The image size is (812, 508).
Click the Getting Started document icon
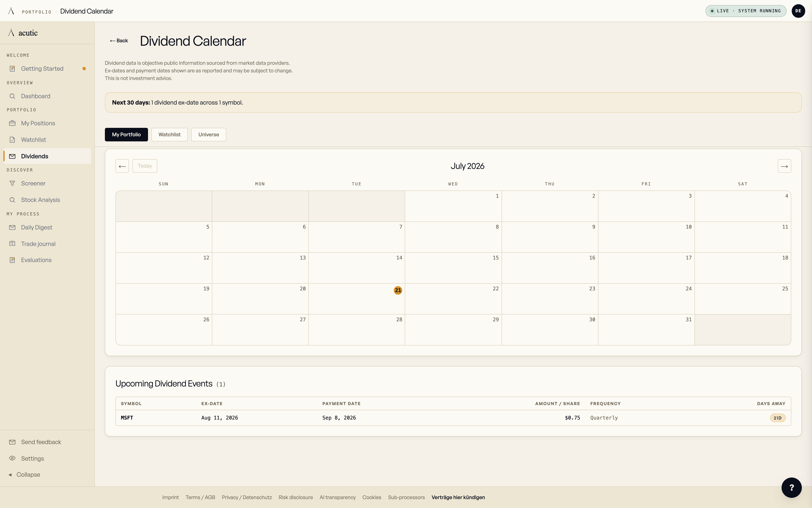click(x=12, y=69)
